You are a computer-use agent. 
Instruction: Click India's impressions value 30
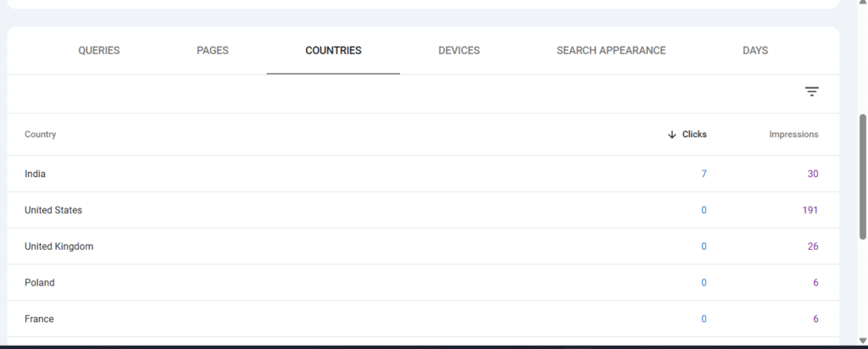pyautogui.click(x=812, y=174)
